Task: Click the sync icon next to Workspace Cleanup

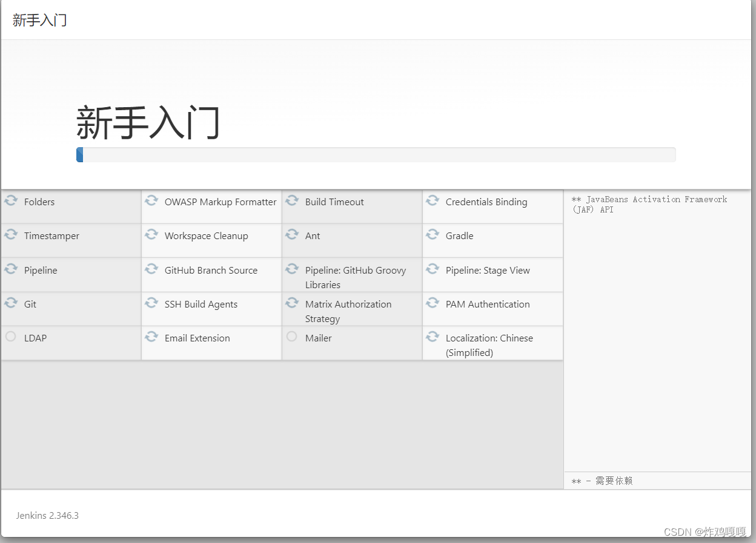Action: click(151, 234)
